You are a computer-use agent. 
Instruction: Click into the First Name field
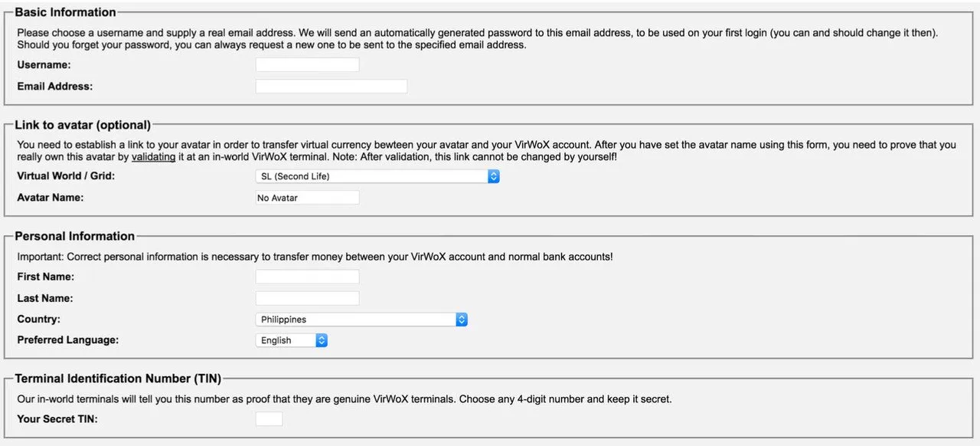coord(307,277)
